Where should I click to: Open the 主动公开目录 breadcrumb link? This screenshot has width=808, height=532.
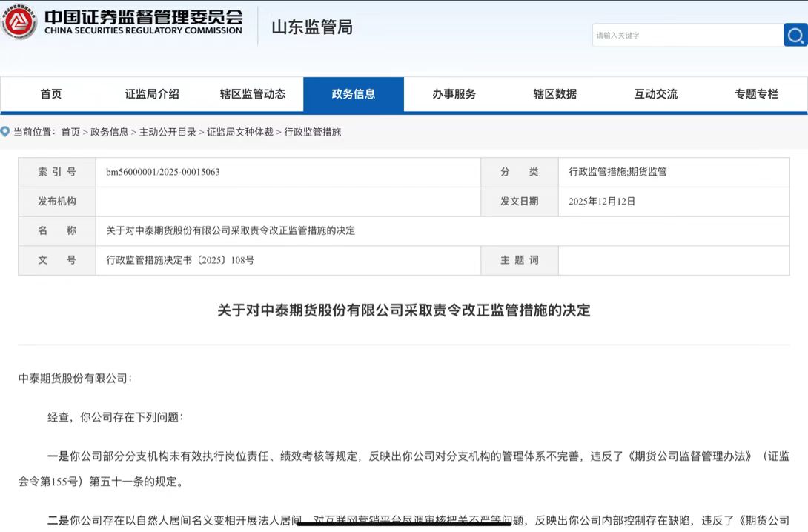(168, 132)
